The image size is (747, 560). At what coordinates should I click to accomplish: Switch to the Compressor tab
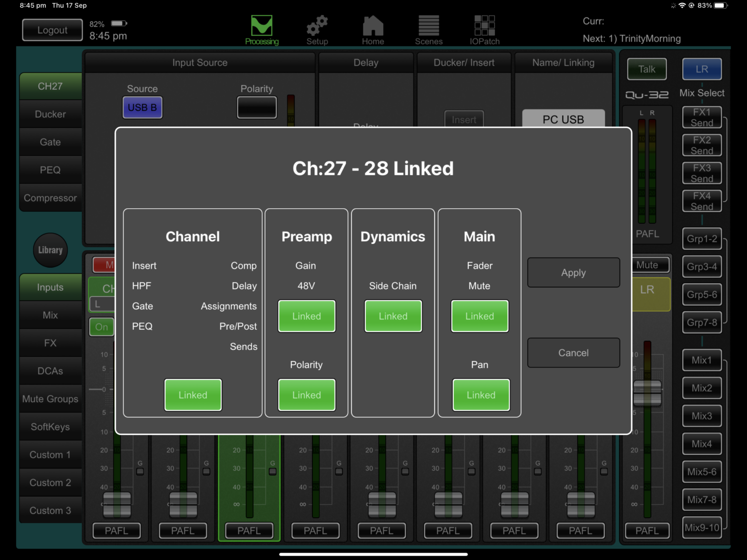tap(50, 198)
